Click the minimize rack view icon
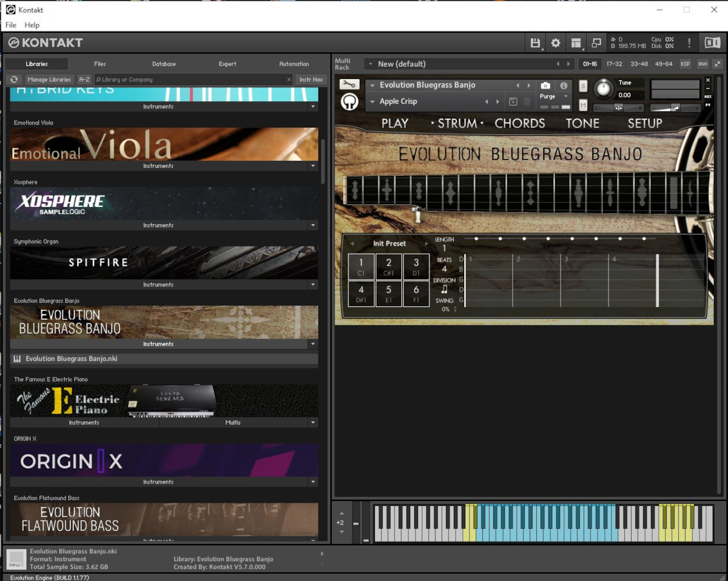728x581 pixels. (x=596, y=43)
